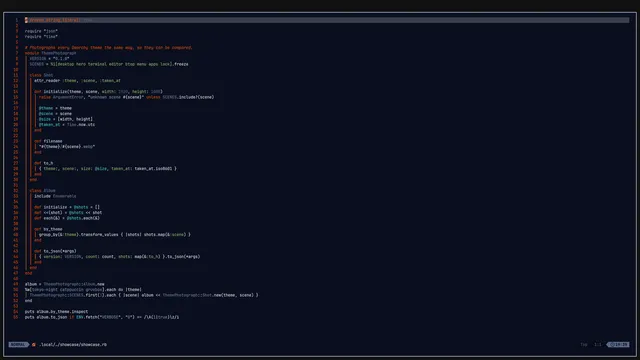
Task: Click the module ThemePhotograph line
Action: (51, 53)
